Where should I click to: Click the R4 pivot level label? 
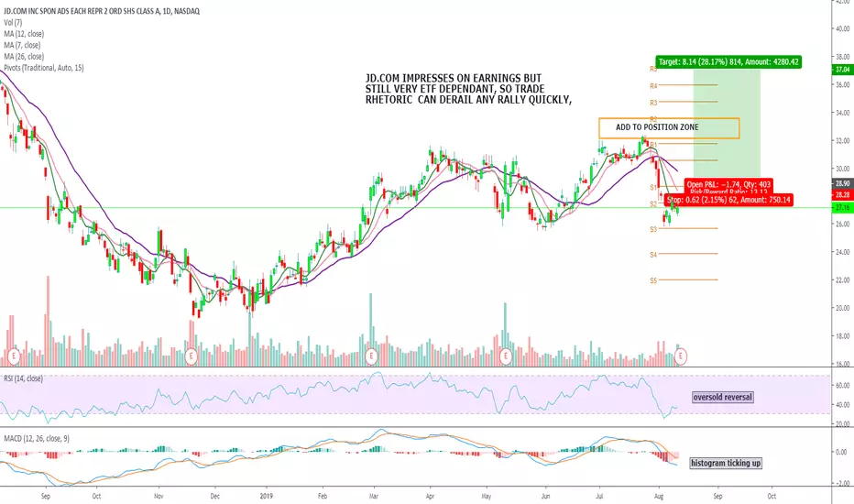(653, 86)
